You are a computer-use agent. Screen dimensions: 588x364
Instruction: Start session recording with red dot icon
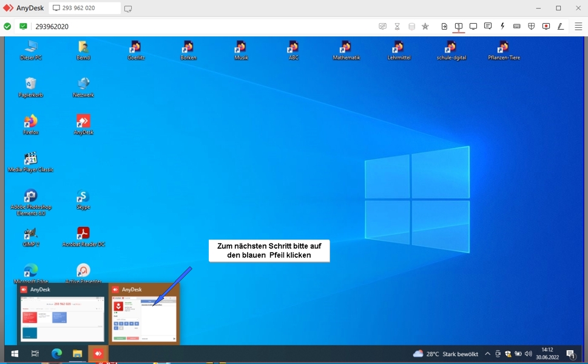tap(546, 26)
